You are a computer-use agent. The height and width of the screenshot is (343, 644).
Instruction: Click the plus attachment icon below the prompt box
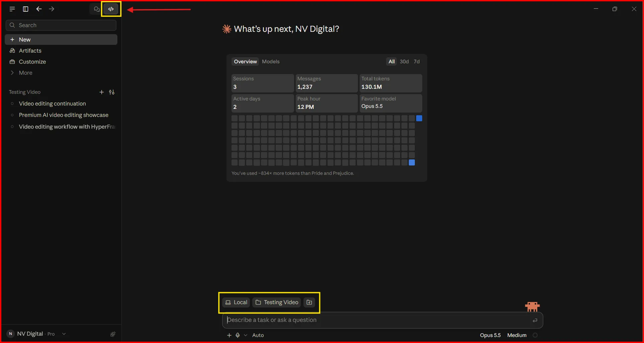[x=229, y=335]
